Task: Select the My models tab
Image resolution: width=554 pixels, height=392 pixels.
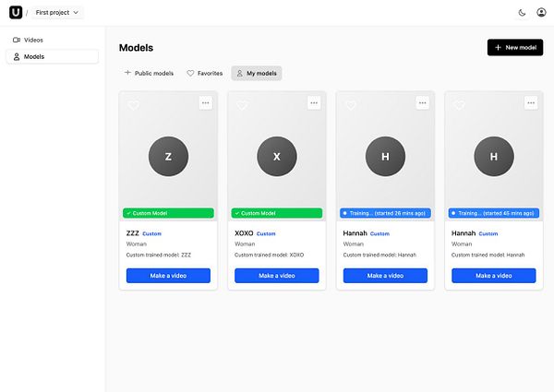Action: click(257, 73)
